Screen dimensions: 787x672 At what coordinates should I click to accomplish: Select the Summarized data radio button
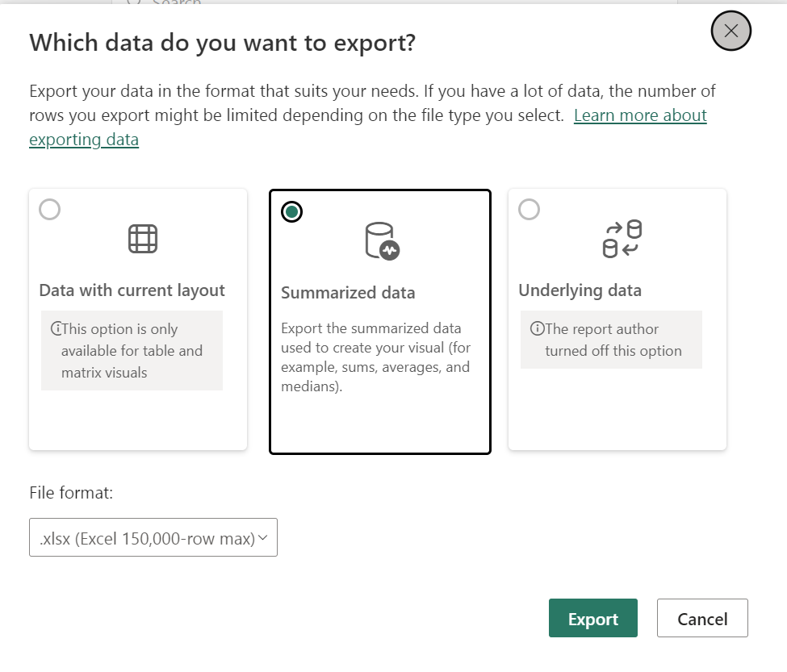(291, 211)
